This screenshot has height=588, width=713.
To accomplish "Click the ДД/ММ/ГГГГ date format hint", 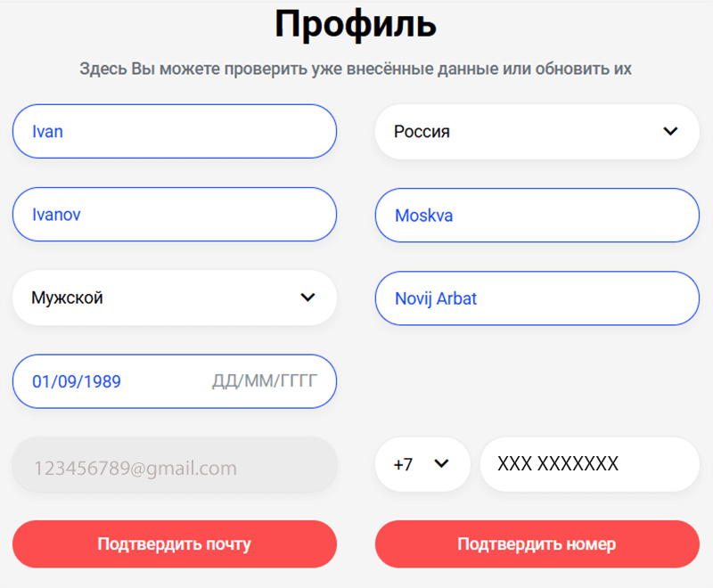I will point(265,380).
